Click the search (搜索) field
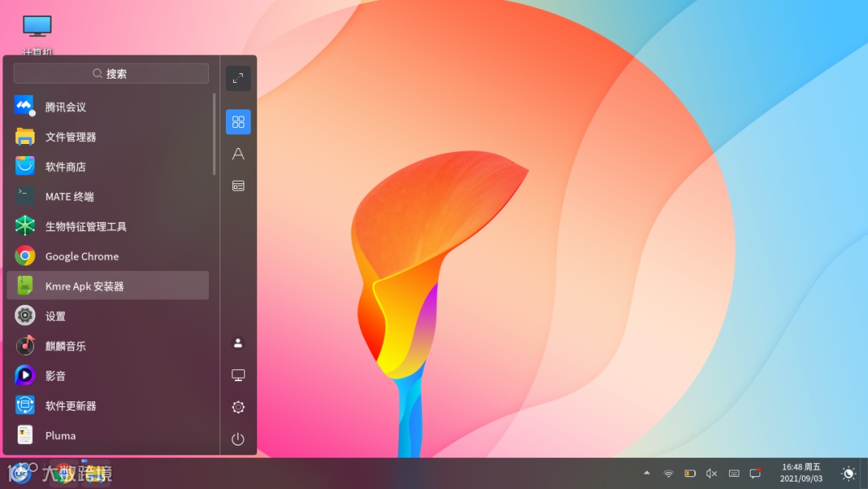The image size is (868, 489). click(111, 74)
